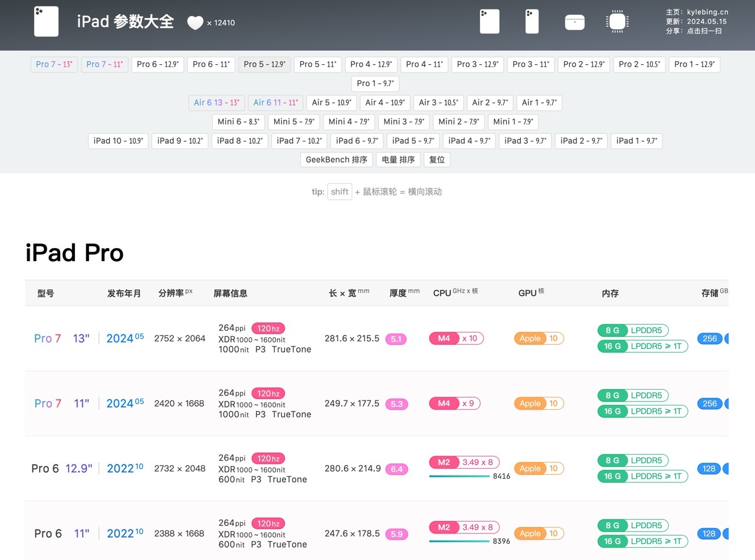Pick the Pro 1 - 12.9" tag

tap(694, 64)
